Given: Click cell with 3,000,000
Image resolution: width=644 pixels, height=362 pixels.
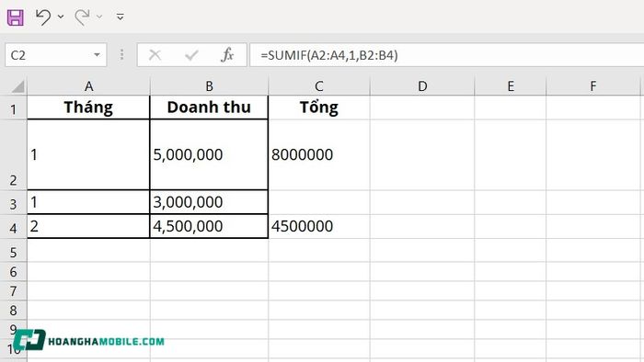Looking at the screenshot, I should (x=209, y=202).
